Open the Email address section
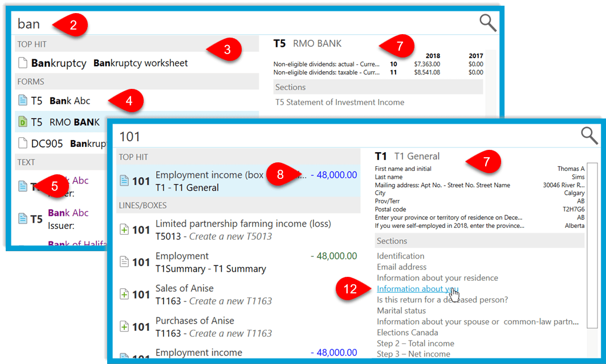Screen dimensions: 606x364 coord(401,267)
